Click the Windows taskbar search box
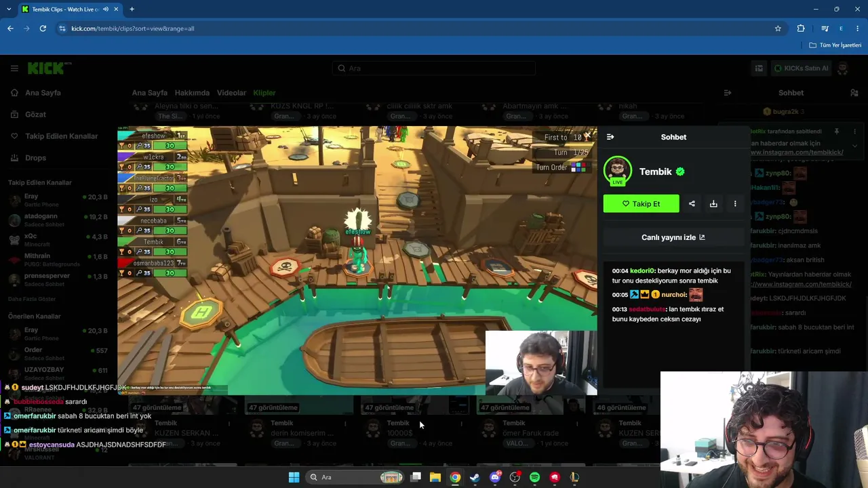Screen dimensions: 868x488 coord(355,477)
